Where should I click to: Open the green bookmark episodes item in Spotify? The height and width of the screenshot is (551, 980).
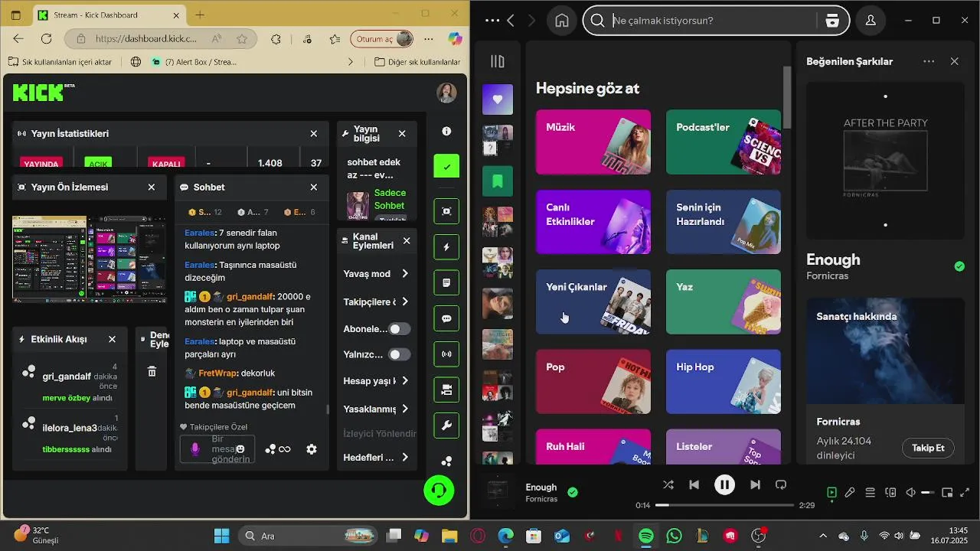click(498, 181)
